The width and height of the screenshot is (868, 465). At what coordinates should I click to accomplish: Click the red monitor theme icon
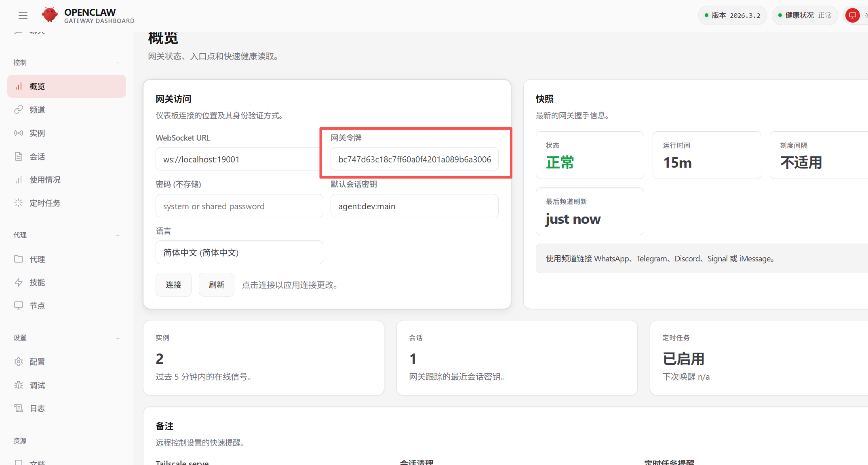click(x=852, y=15)
